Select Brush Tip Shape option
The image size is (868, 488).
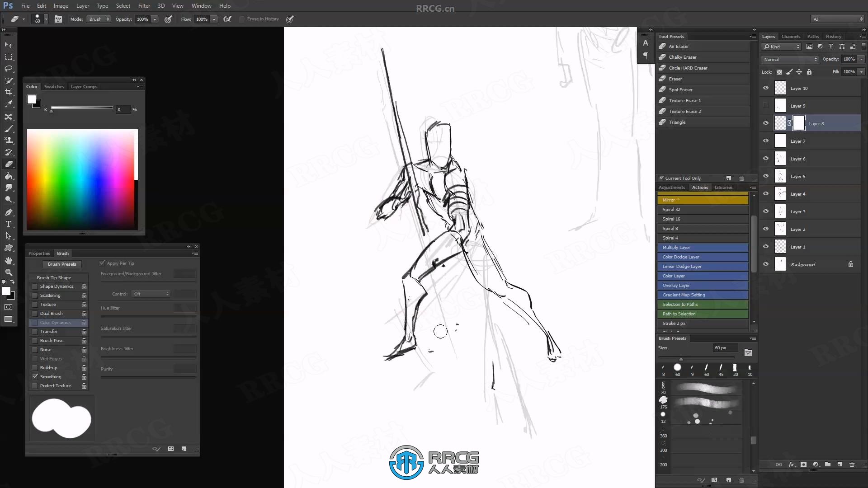click(x=54, y=277)
